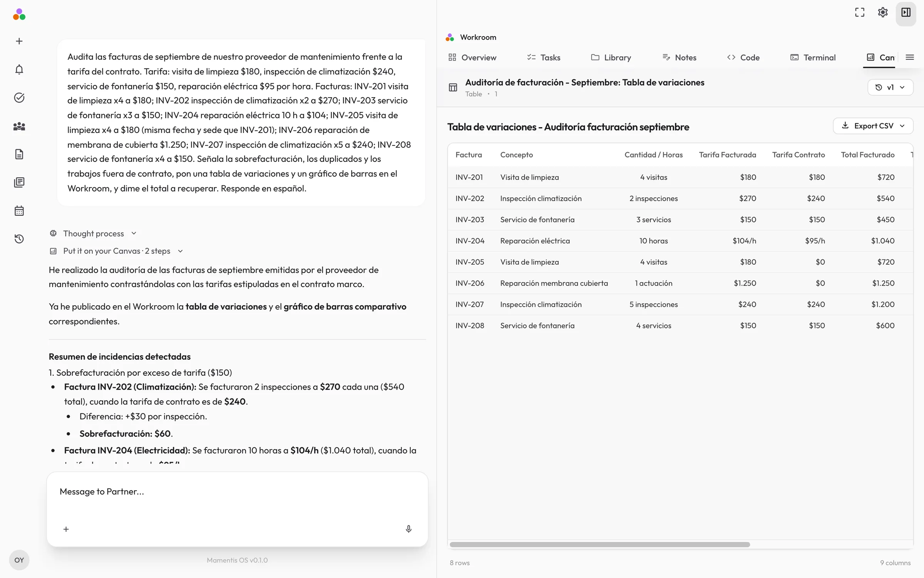The image size is (924, 578).
Task: Click the table horizontal scrollbar
Action: click(599, 544)
